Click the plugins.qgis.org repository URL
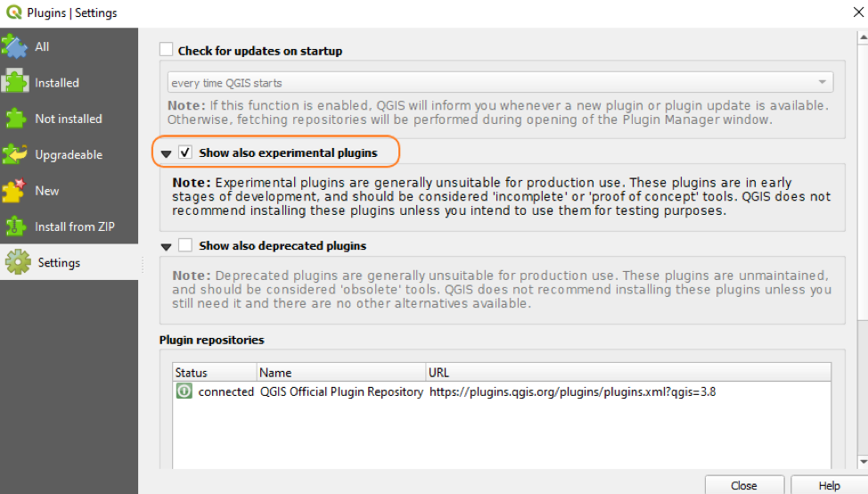The height and width of the screenshot is (494, 868). 572,391
